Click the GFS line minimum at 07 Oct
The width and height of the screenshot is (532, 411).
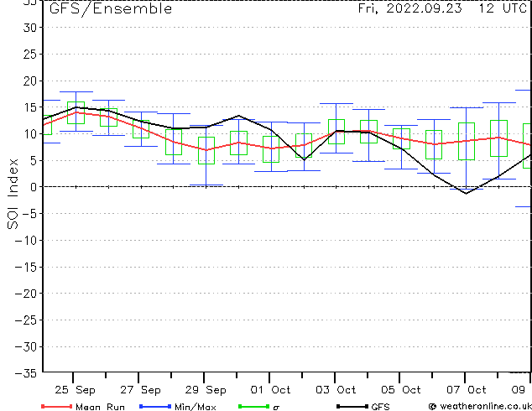pos(467,193)
